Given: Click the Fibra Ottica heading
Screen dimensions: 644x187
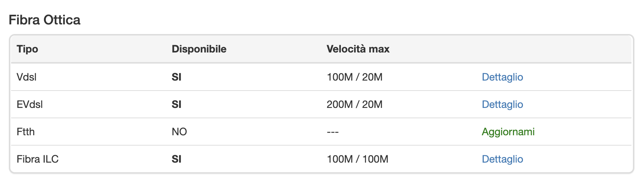Looking at the screenshot, I should tap(44, 20).
